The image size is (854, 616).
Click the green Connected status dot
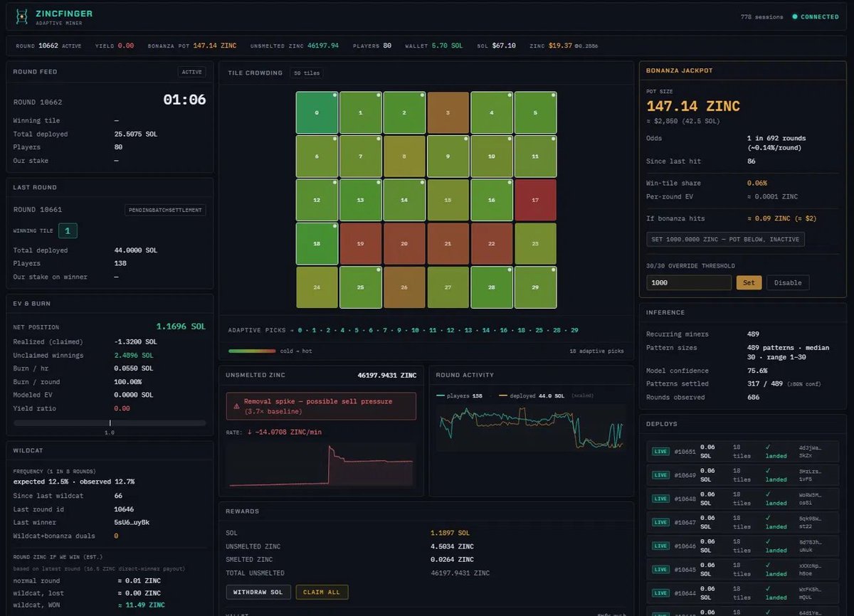pyautogui.click(x=795, y=17)
